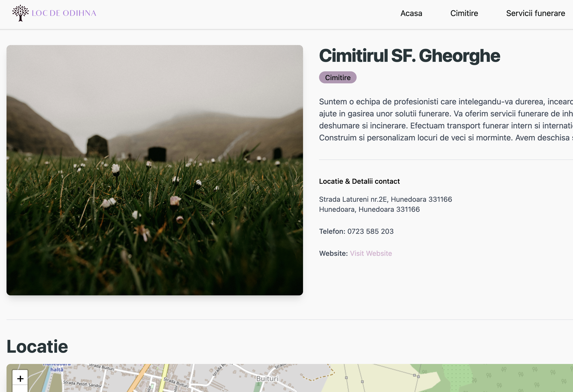Open the Acasa menu item
The height and width of the screenshot is (392, 573).
[x=411, y=13]
